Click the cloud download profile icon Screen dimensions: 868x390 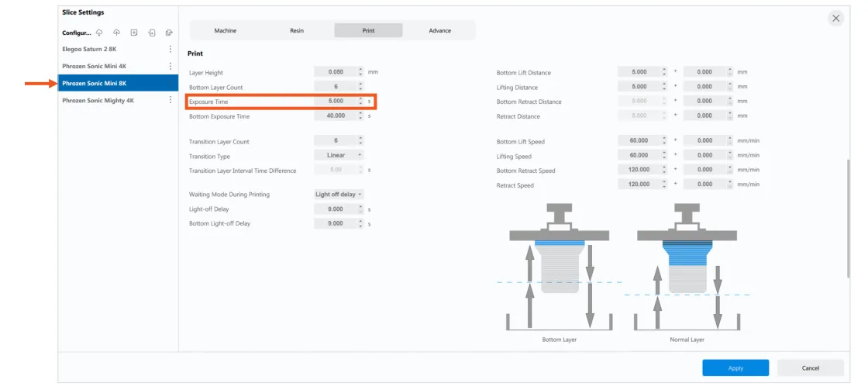(99, 33)
